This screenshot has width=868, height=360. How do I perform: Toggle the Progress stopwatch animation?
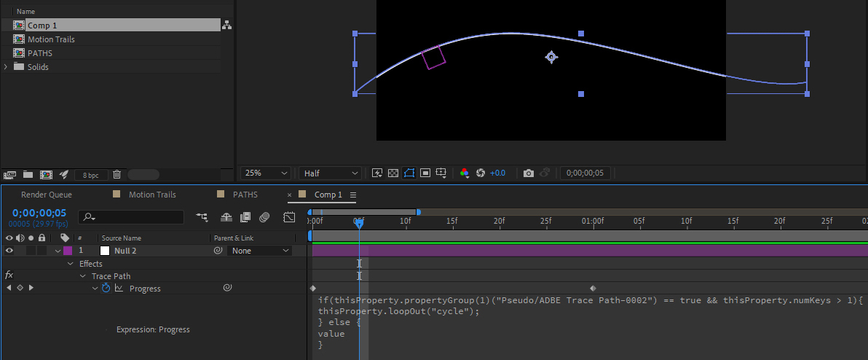coord(106,289)
